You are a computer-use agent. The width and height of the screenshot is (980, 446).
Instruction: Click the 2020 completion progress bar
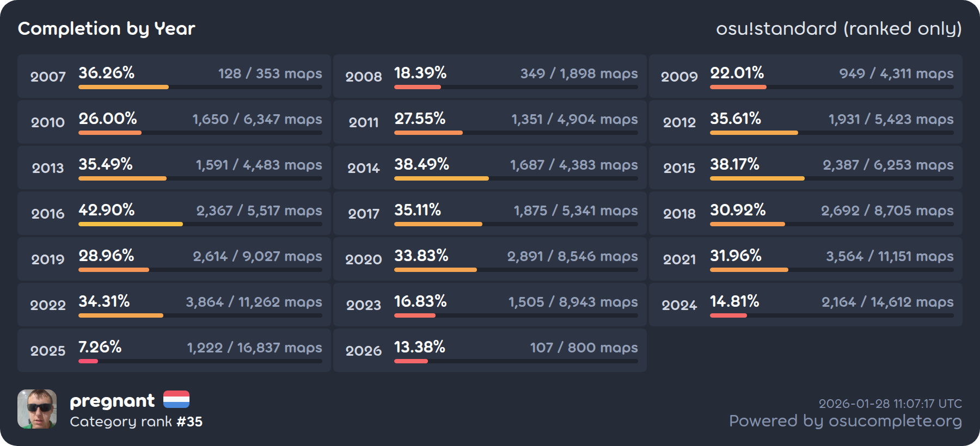516,270
